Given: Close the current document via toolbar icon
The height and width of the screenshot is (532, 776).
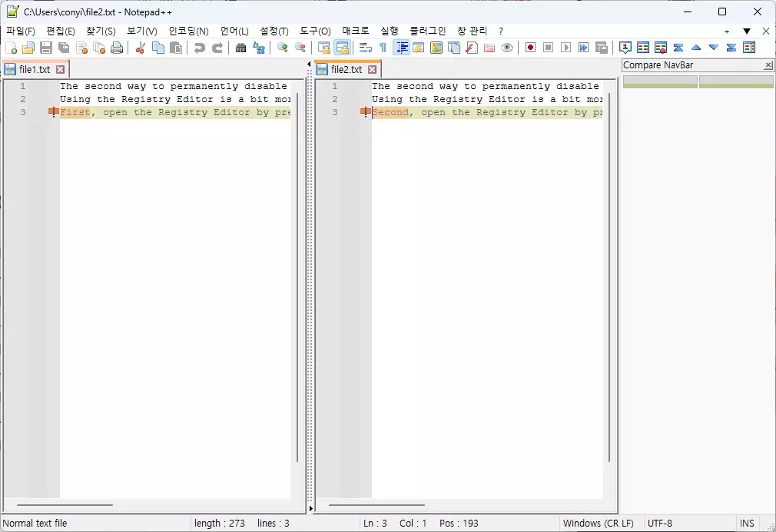Looking at the screenshot, I should [81, 48].
